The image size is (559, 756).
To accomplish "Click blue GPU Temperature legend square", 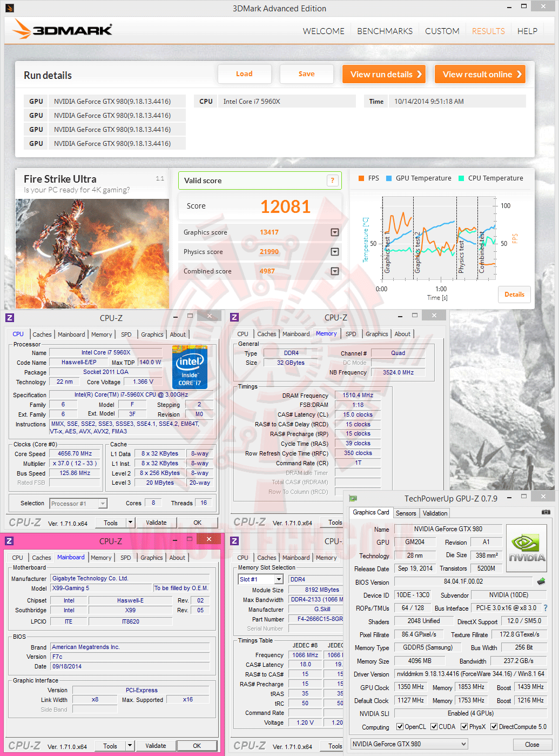I will tap(389, 178).
